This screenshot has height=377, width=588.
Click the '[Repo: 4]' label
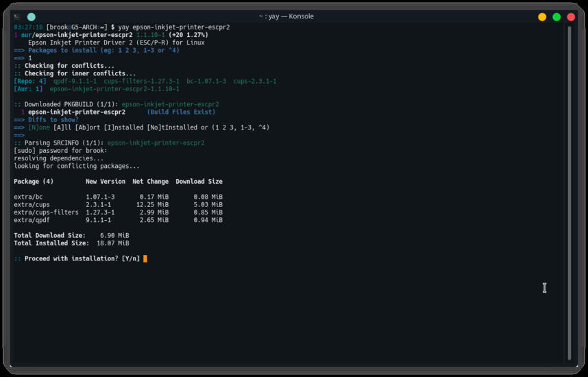[30, 81]
